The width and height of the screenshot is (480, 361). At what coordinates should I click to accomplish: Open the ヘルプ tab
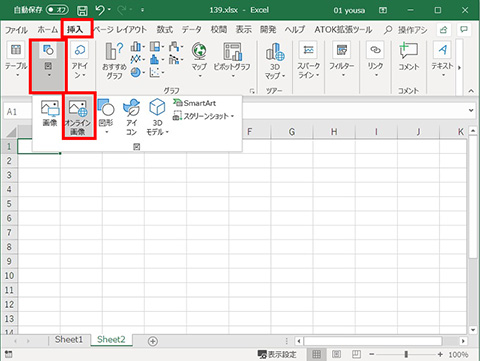(295, 30)
